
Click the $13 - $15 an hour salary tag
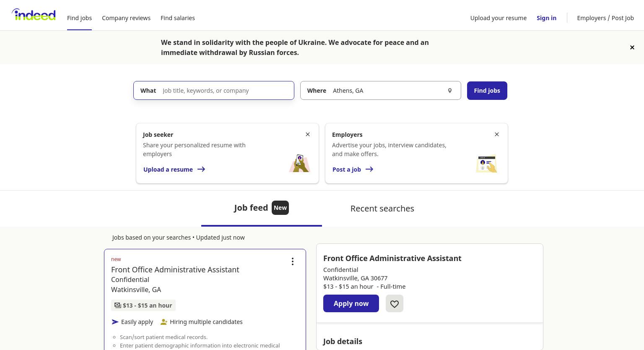pyautogui.click(x=143, y=305)
